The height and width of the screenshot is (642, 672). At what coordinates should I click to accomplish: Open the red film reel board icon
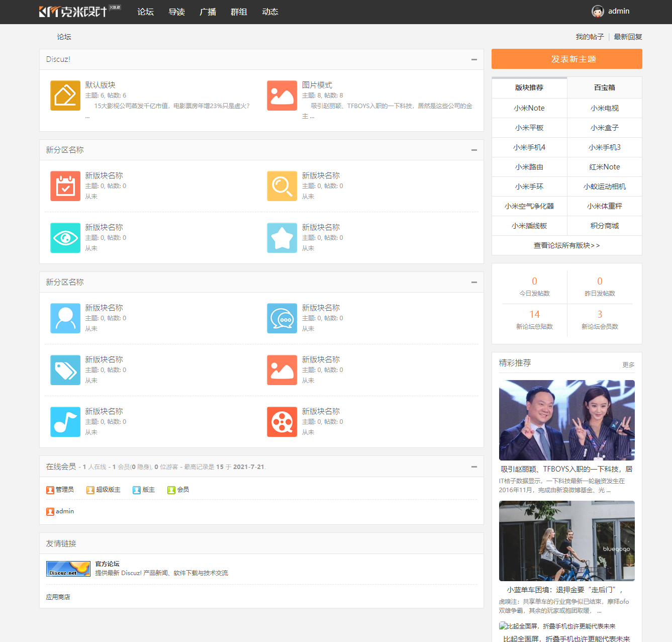[x=282, y=422]
